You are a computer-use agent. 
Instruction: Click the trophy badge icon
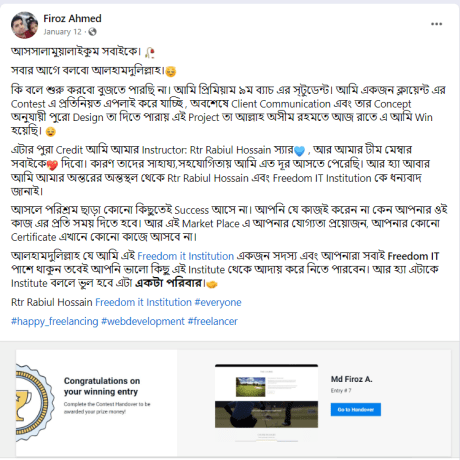click(x=33, y=403)
